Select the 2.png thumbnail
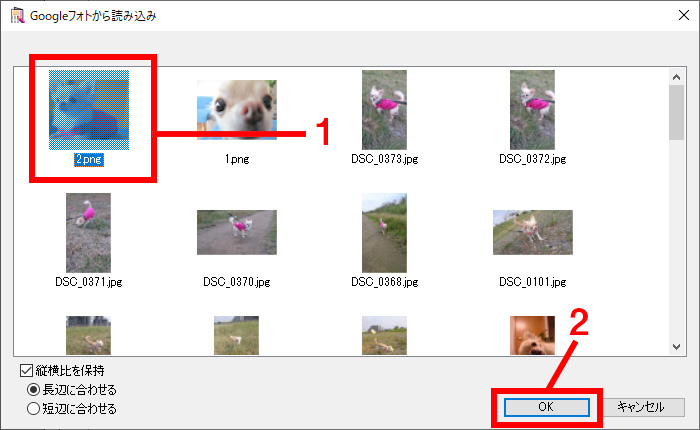 (x=89, y=110)
